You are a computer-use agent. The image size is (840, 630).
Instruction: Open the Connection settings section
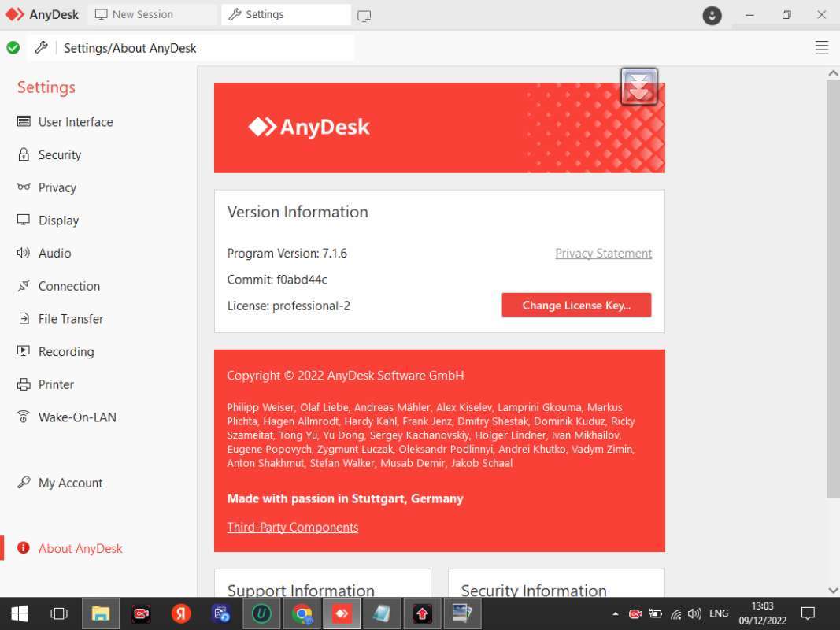coord(68,286)
